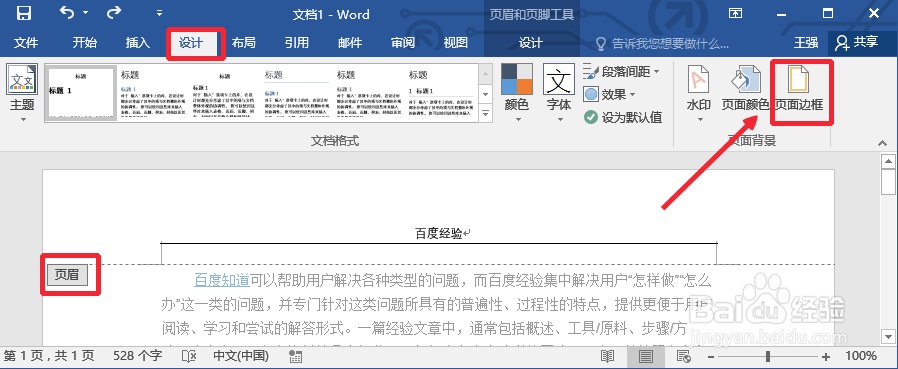Open the 颜色 theme colors palette

click(x=517, y=93)
